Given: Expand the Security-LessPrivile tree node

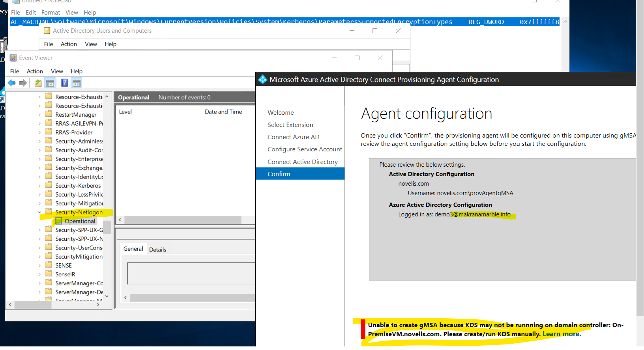Looking at the screenshot, I should 39,195.
